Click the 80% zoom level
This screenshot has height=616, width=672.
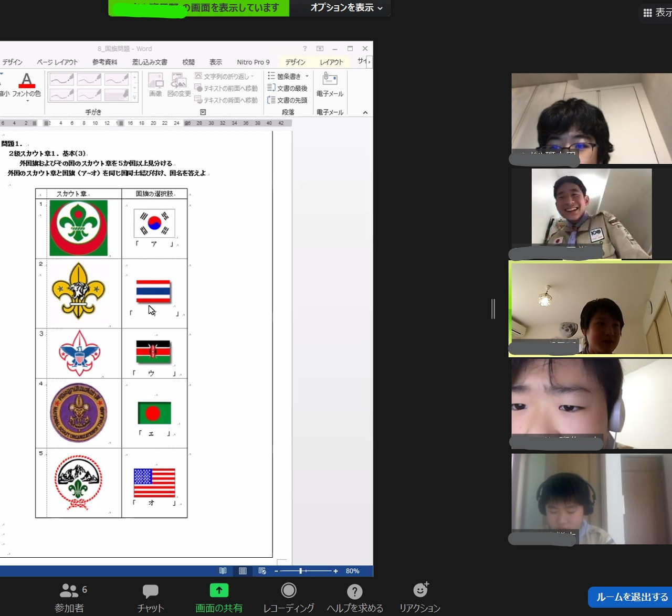point(353,571)
